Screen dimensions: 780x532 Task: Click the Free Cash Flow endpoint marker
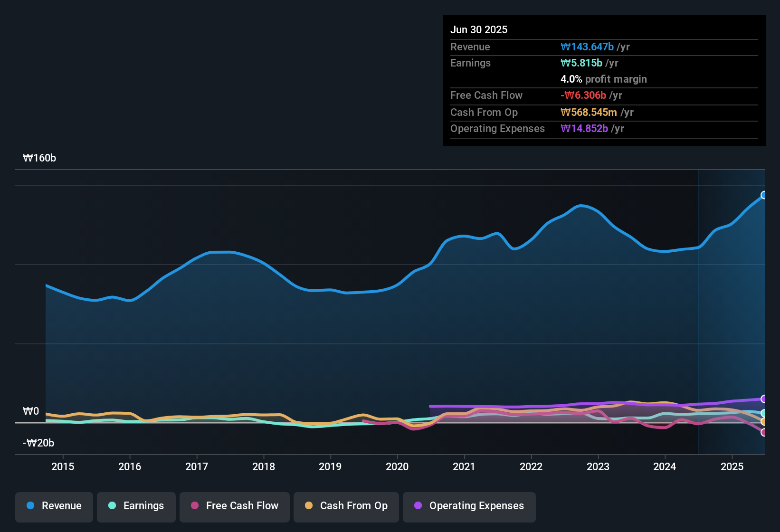point(764,432)
